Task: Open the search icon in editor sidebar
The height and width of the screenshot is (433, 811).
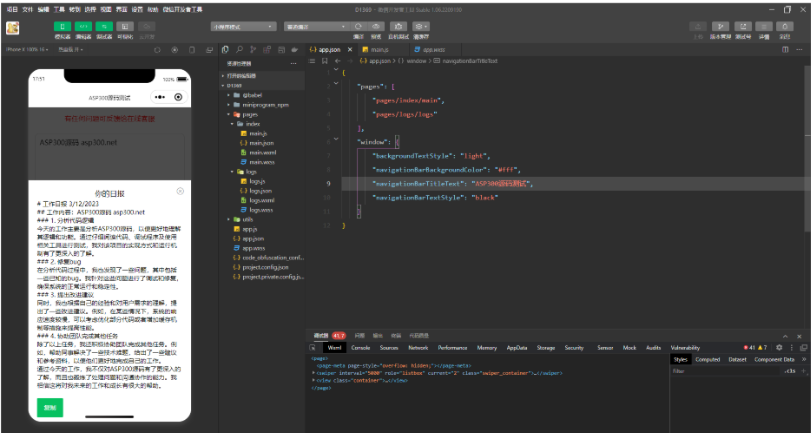Action: tap(239, 48)
